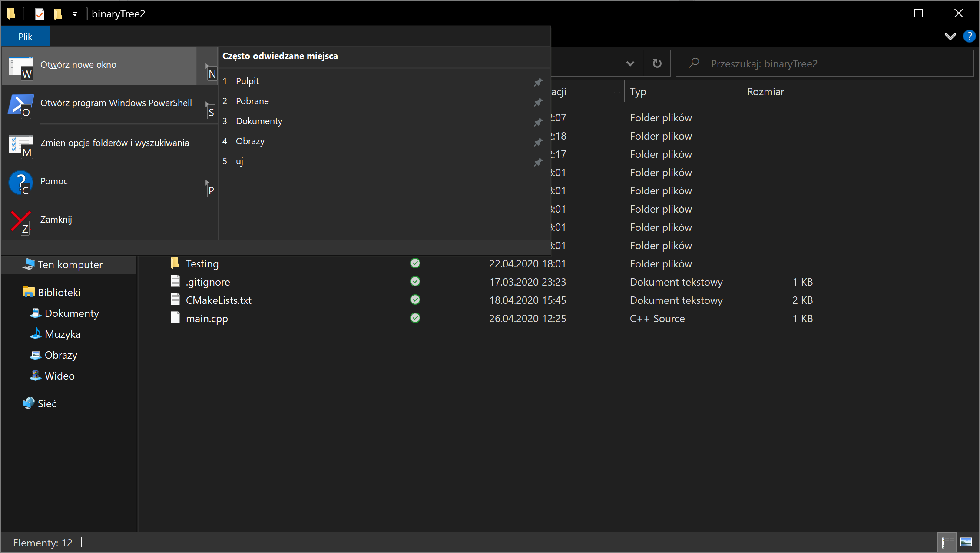Viewport: 980px width, 553px height.
Task: Open Help with the question mark icon
Action: pos(969,36)
